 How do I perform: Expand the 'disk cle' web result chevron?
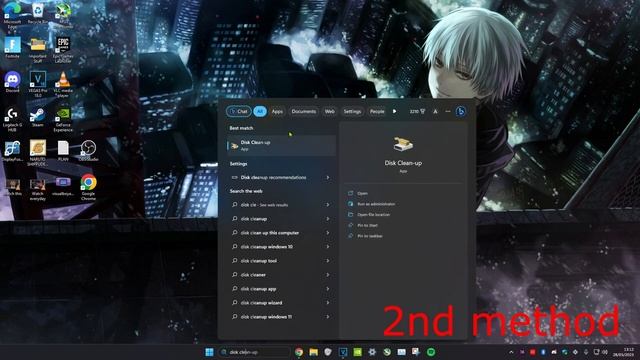(328, 205)
